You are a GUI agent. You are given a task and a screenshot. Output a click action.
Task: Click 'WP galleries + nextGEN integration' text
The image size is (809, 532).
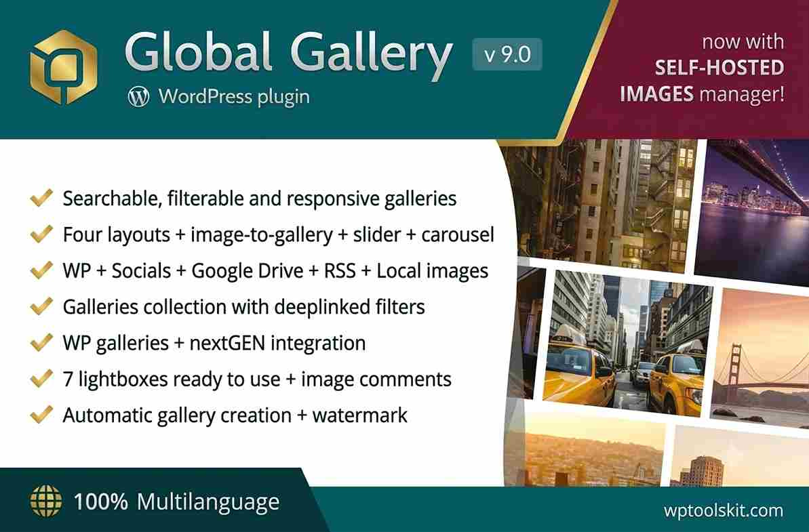coord(214,343)
